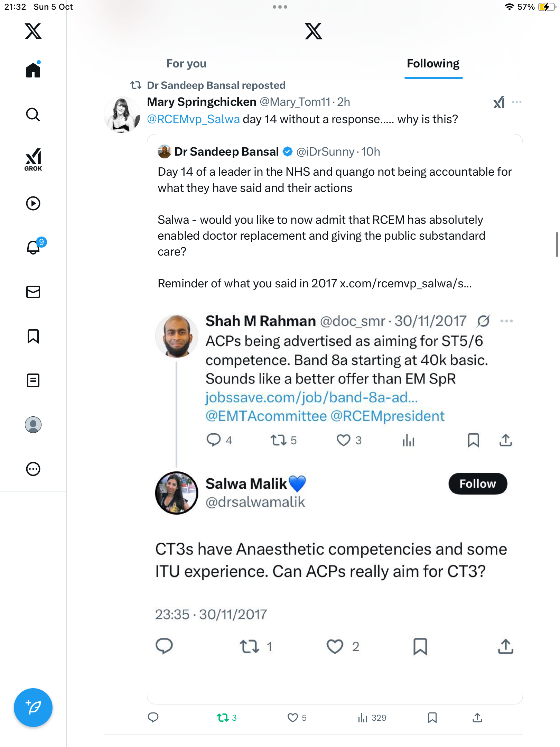Toggle like on Mary Springchicken's post
The width and height of the screenshot is (560, 747).
[293, 718]
